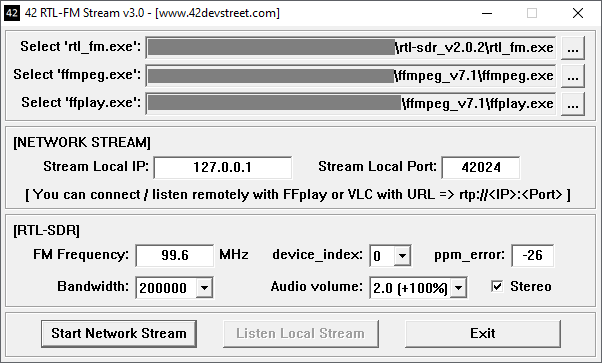The image size is (602, 363).
Task: Click the rtl_fm.exe path text field
Action: point(351,48)
